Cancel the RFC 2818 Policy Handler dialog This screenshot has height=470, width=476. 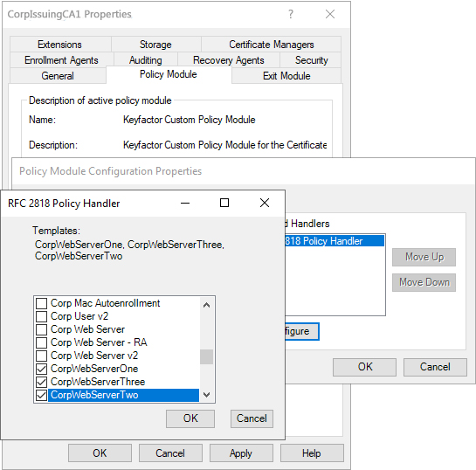click(x=252, y=418)
